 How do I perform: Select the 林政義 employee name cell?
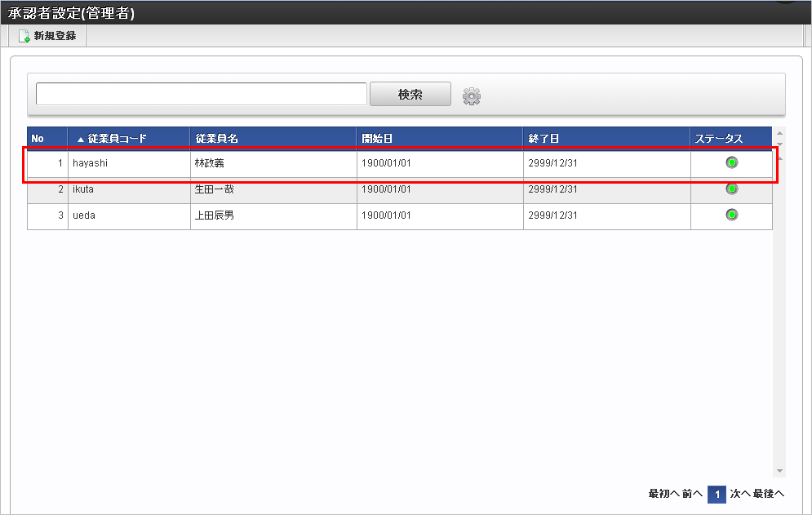pyautogui.click(x=273, y=163)
